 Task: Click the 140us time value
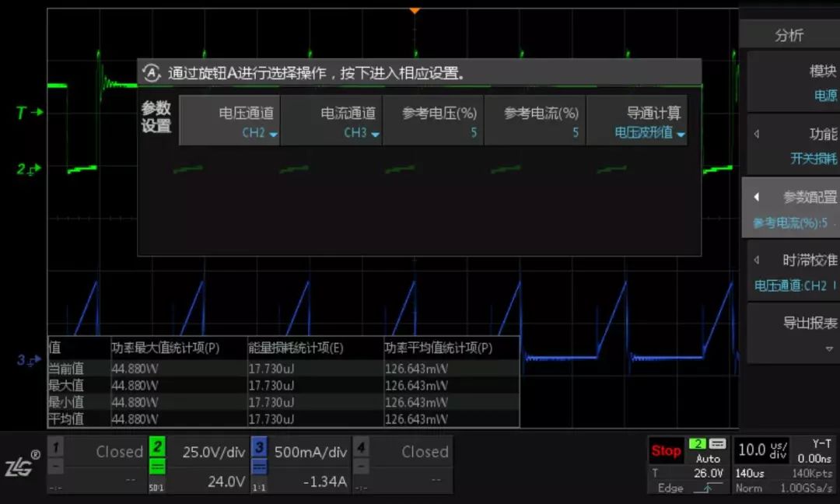(x=750, y=474)
